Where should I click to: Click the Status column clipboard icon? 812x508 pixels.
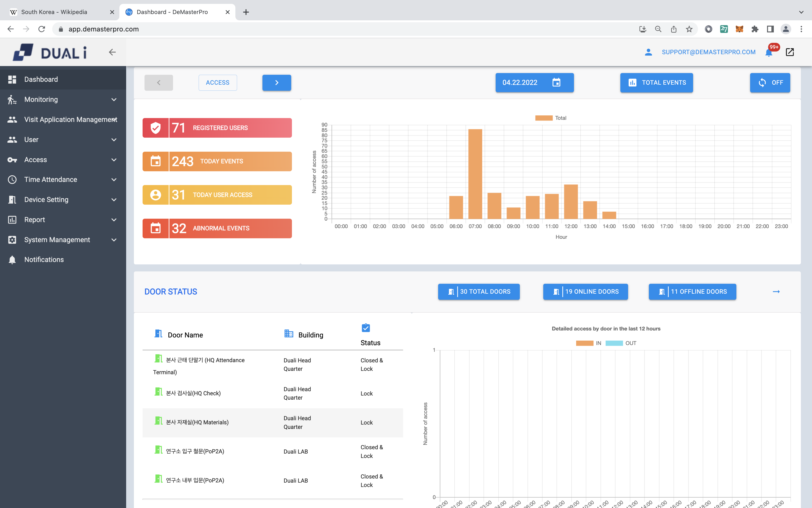pyautogui.click(x=366, y=328)
